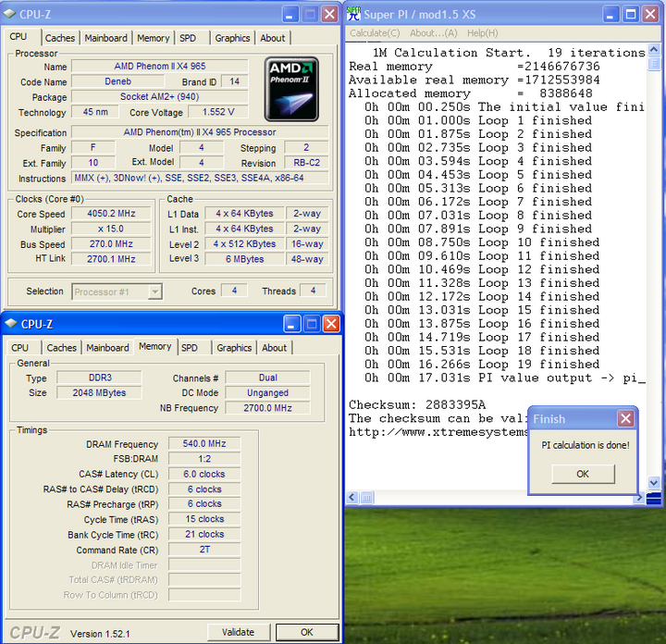The image size is (666, 644).
Task: Click the Bus Speed value 270.0 MHz
Action: click(111, 244)
